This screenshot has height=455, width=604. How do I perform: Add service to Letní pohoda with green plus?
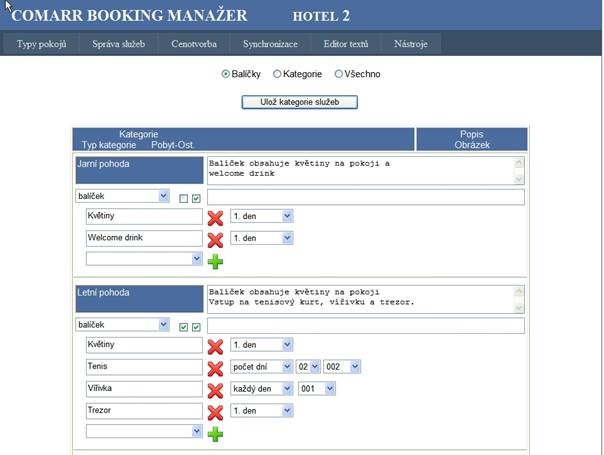pyautogui.click(x=215, y=434)
